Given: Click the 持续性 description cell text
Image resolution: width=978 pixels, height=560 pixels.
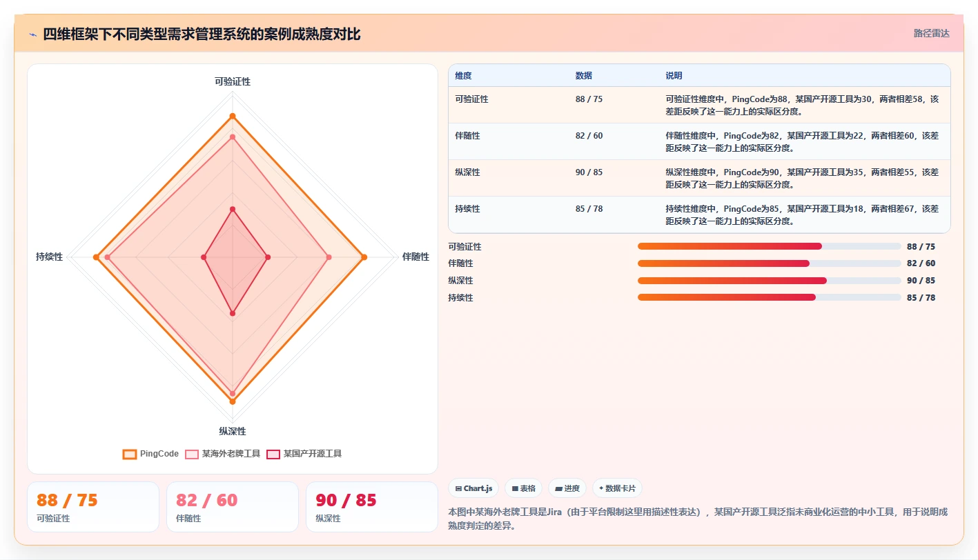Looking at the screenshot, I should click(802, 214).
